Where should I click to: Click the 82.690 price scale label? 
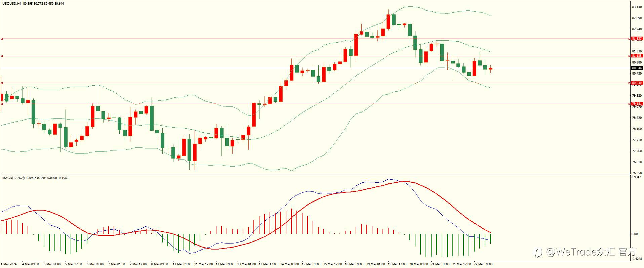[637, 18]
